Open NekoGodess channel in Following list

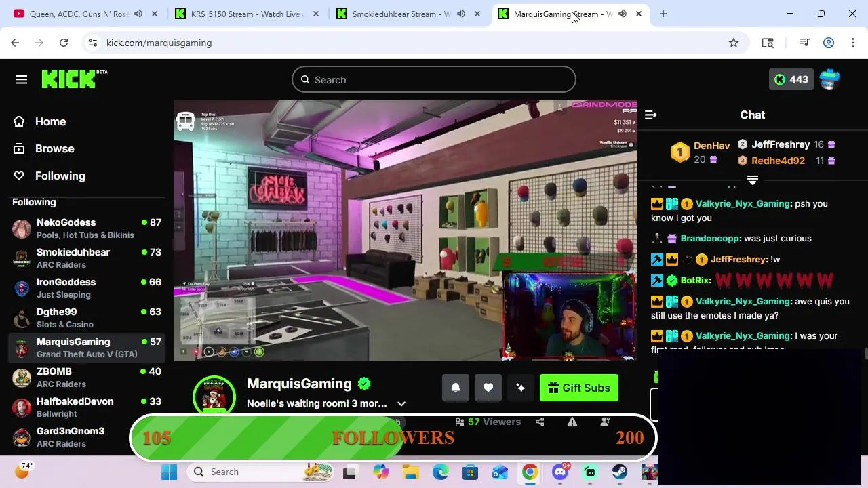click(87, 228)
